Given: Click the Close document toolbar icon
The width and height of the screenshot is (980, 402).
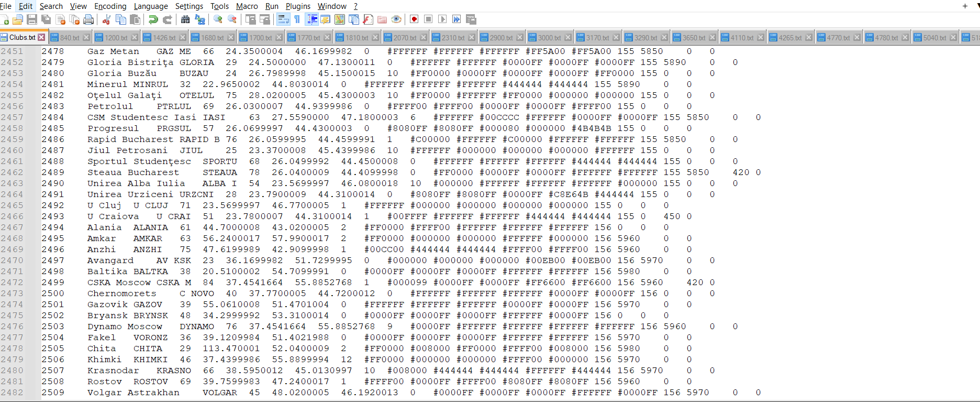Looking at the screenshot, I should point(61,20).
